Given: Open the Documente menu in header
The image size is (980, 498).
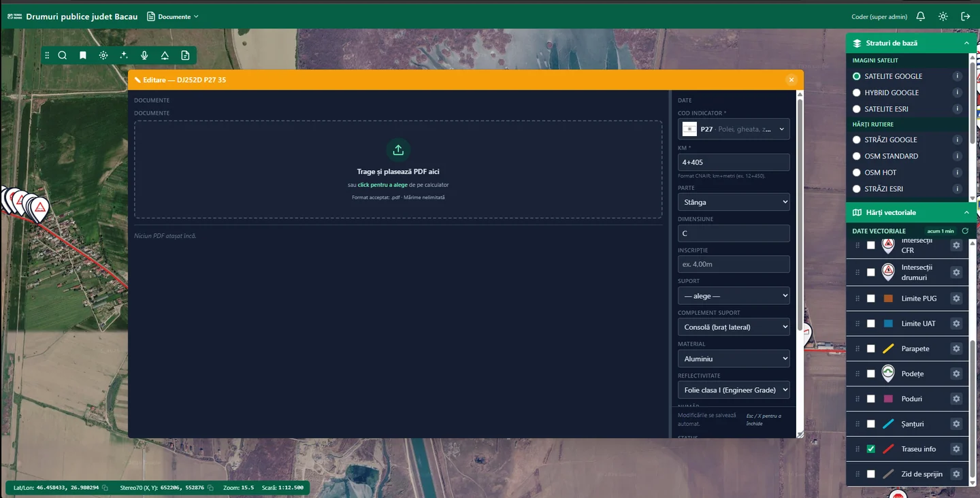Looking at the screenshot, I should coord(173,16).
